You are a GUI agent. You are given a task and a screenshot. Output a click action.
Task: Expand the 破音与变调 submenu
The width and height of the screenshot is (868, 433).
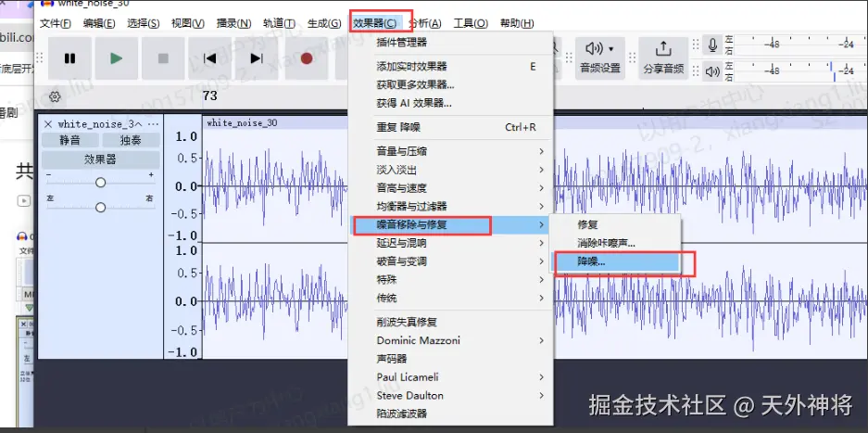tap(450, 261)
